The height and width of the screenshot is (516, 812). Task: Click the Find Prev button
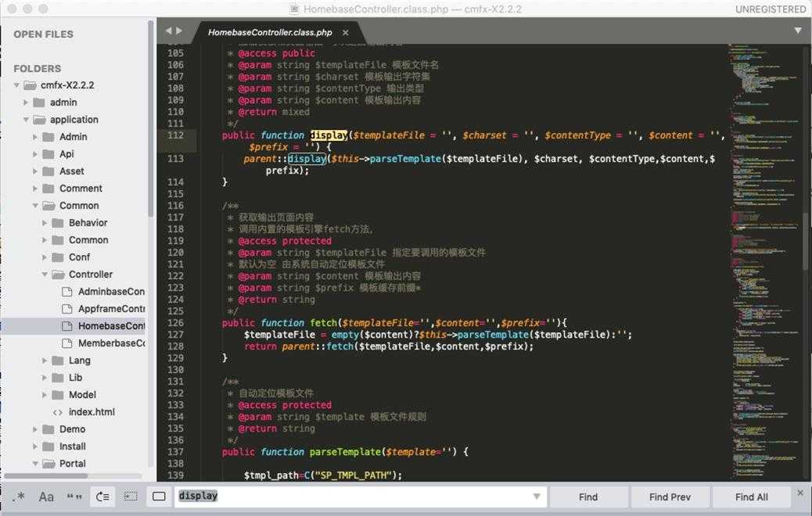[x=670, y=497]
